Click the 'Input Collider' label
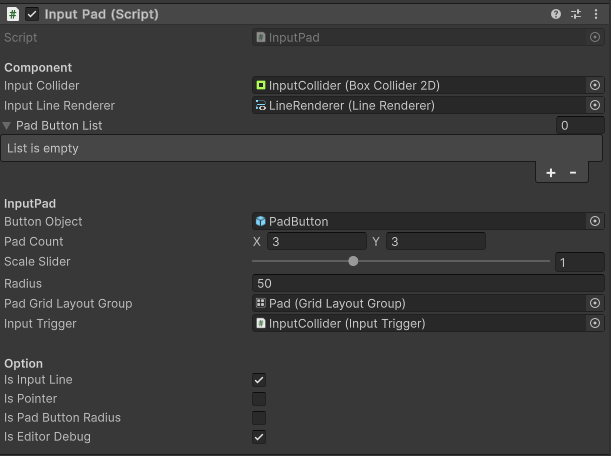The image size is (611, 456). (x=42, y=86)
